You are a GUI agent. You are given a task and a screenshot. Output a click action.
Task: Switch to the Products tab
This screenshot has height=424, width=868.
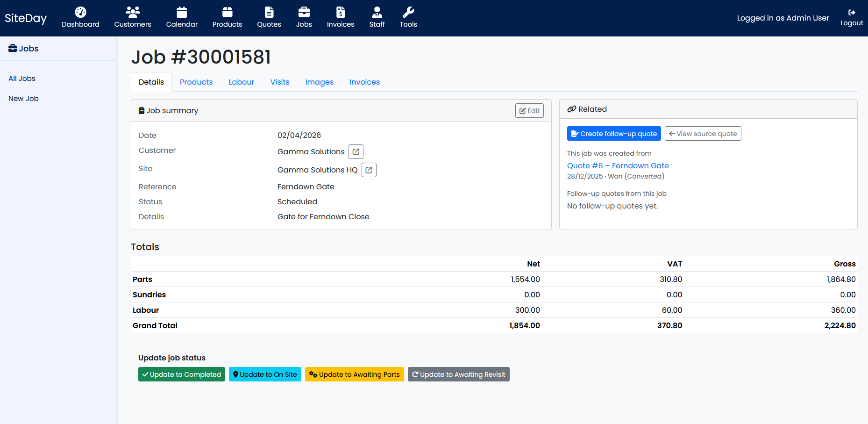pos(196,82)
